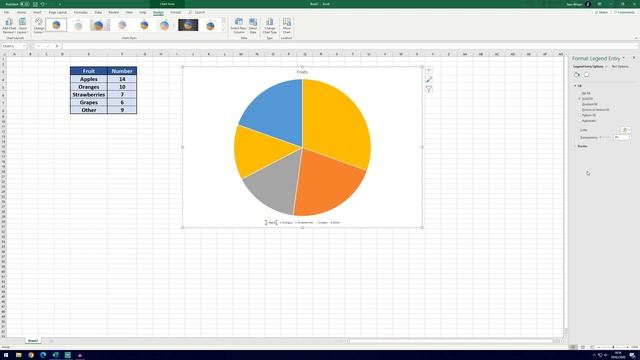Select the Sheet1 worksheet tab

click(x=33, y=341)
